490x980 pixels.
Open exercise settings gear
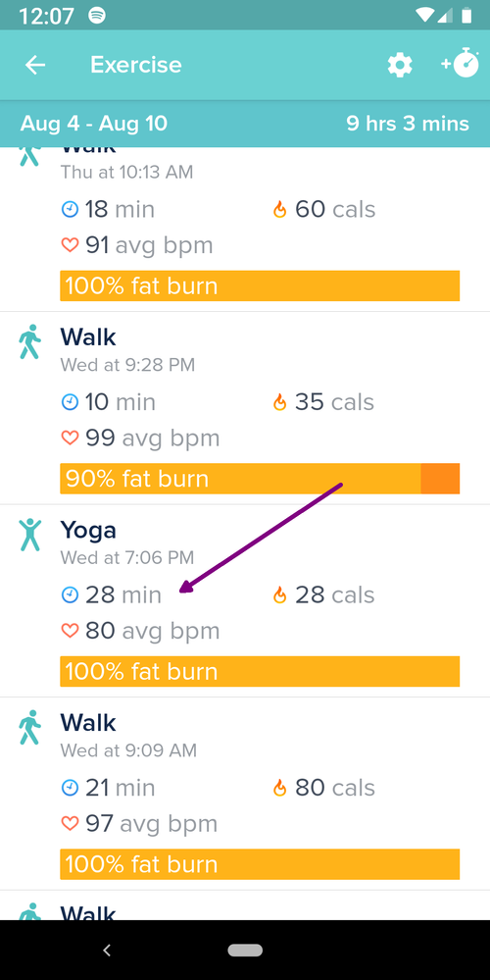[x=400, y=65]
